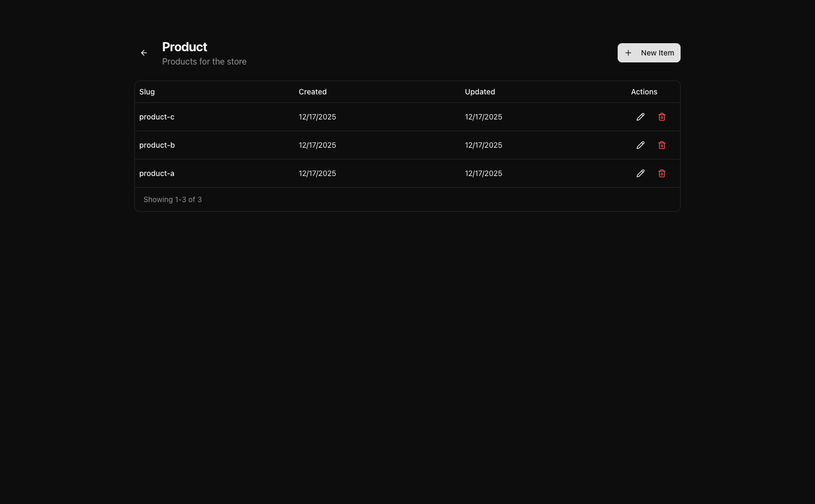Click the Updated column header
This screenshot has width=815, height=504.
click(480, 92)
